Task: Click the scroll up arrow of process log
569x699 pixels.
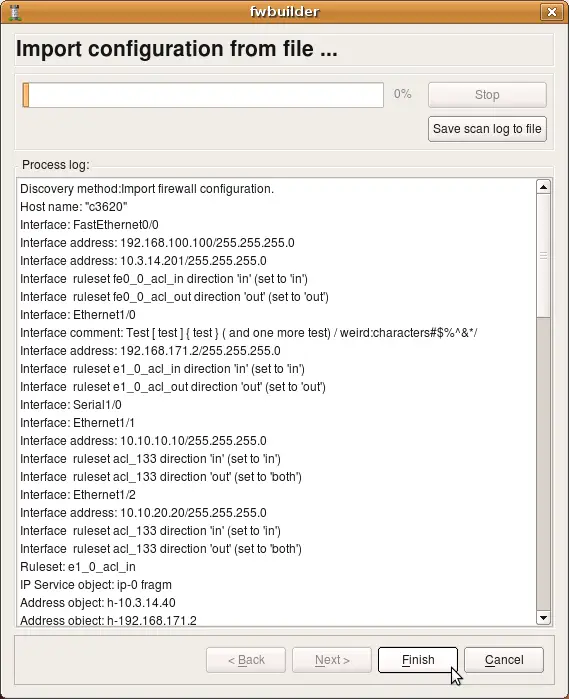Action: click(543, 187)
